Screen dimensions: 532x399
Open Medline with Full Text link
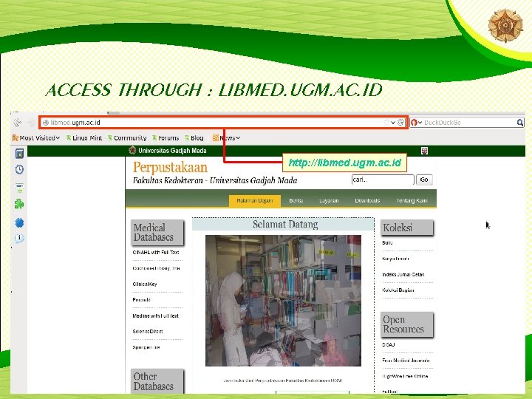[155, 316]
